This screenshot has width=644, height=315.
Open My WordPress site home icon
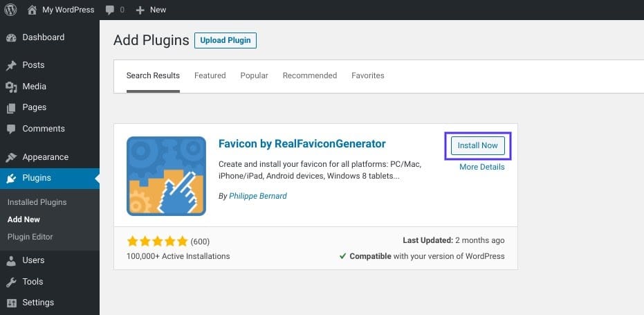tap(33, 10)
